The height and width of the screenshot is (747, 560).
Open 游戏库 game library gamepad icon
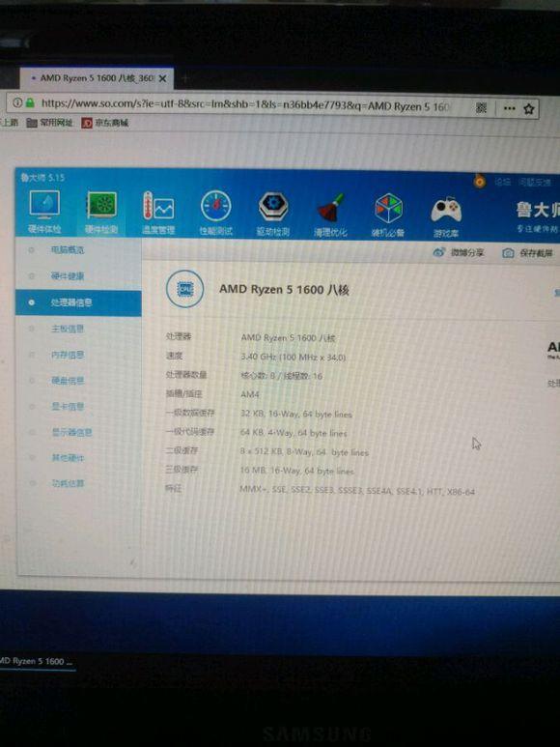446,215
